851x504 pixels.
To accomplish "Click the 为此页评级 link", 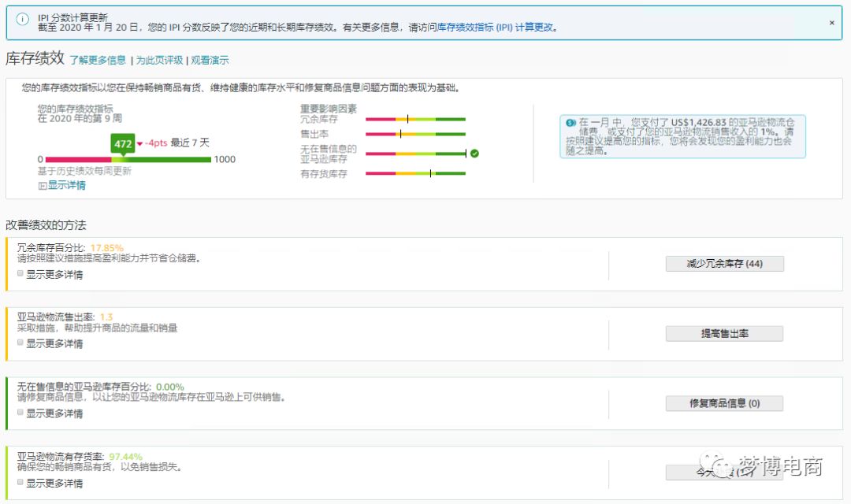I will click(159, 60).
